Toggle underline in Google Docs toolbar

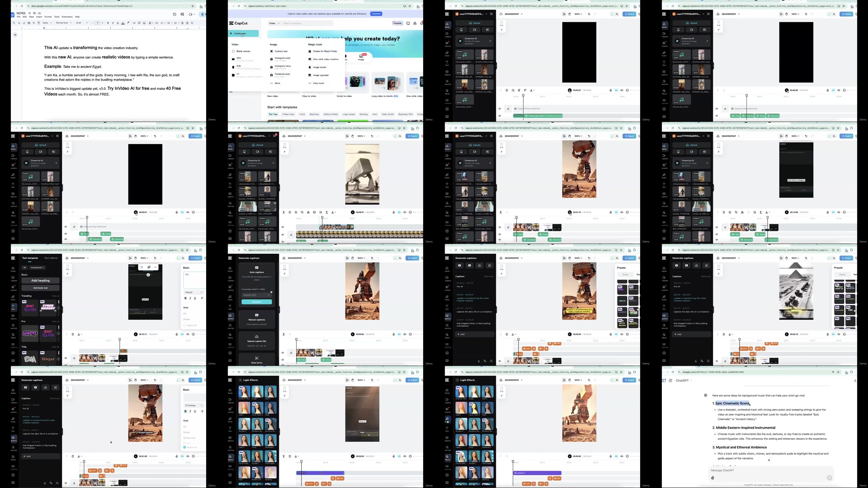coord(118,23)
